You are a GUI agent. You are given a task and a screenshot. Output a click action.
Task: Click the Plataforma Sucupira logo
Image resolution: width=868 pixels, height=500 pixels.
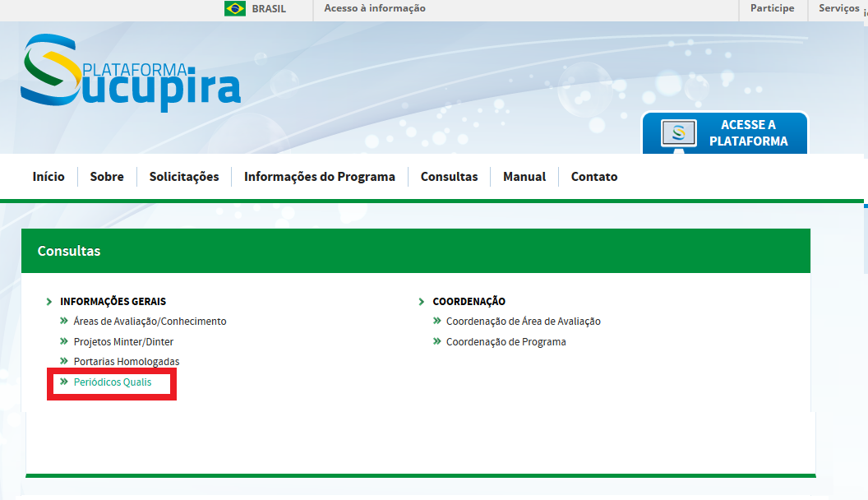coord(131,72)
